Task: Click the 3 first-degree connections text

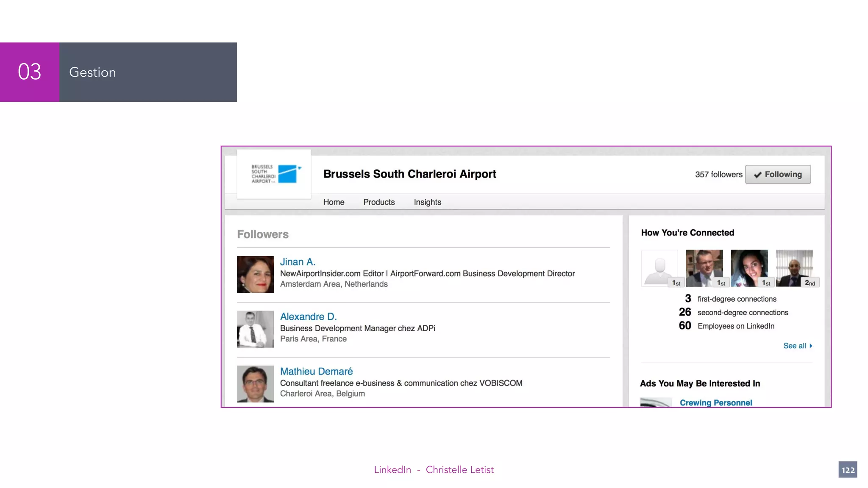Action: pyautogui.click(x=731, y=299)
